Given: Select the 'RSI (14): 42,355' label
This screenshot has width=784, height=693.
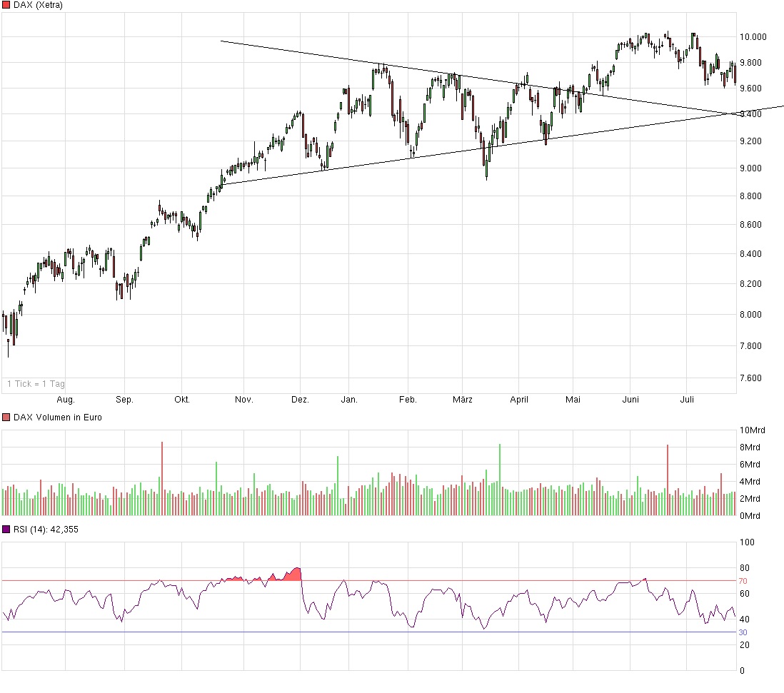Looking at the screenshot, I should [46, 529].
